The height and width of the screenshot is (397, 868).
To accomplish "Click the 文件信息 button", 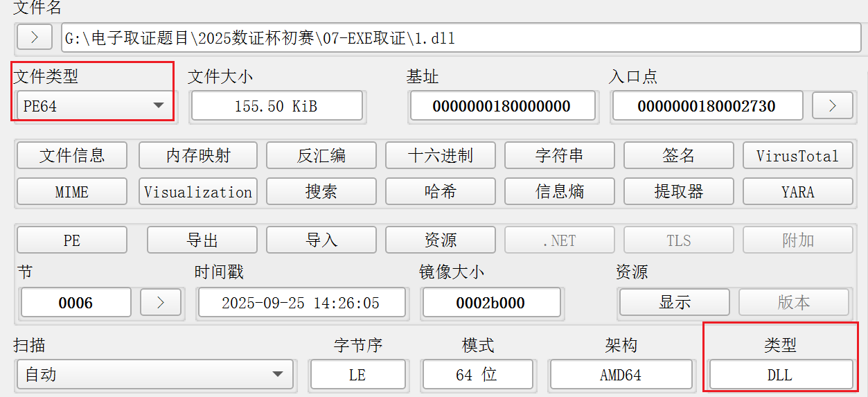I will (x=72, y=156).
